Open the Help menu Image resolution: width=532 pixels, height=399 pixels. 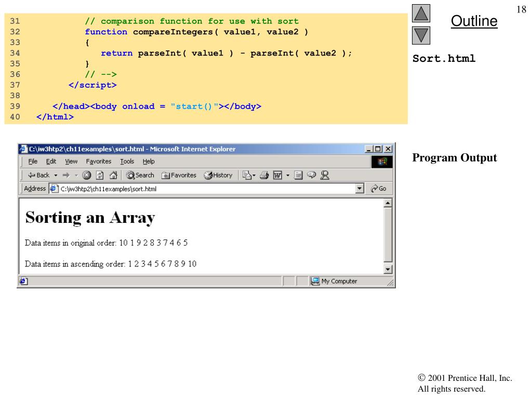pyautogui.click(x=149, y=162)
